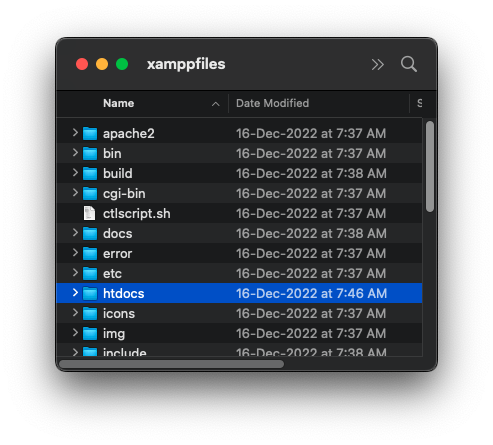Viewport: 493px width, 445px height.
Task: Select the img row name
Action: point(114,334)
